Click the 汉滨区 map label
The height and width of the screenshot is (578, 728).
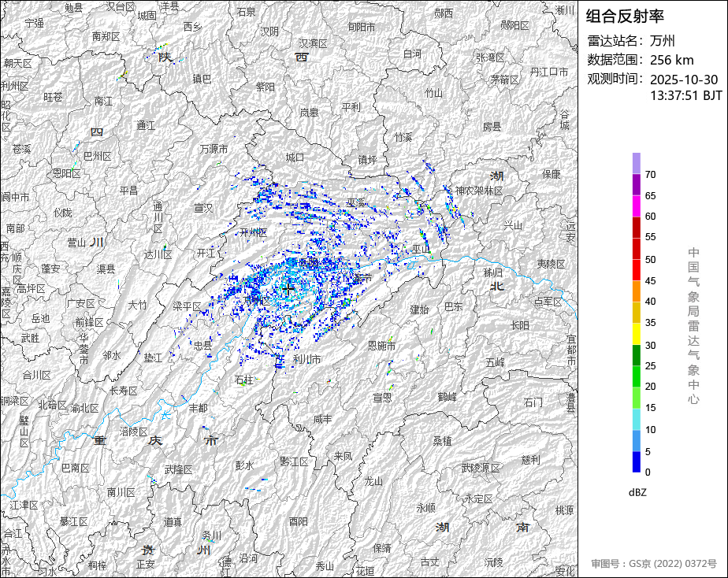(313, 43)
